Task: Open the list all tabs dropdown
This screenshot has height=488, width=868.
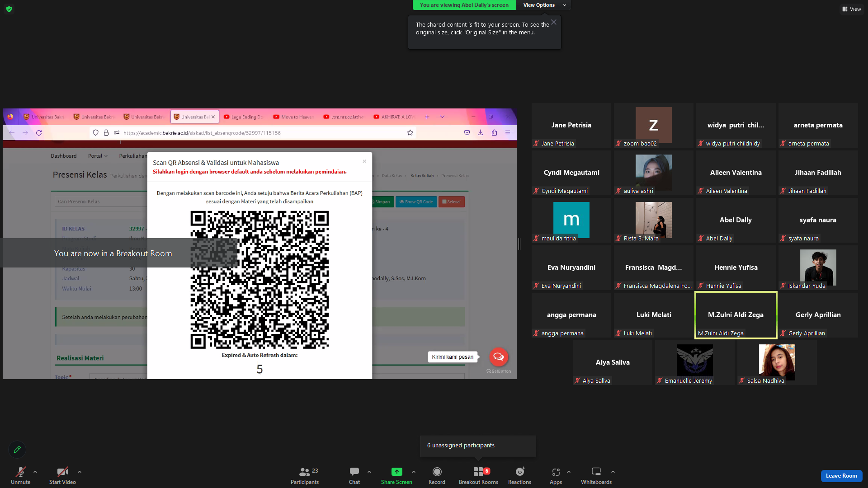Action: tap(442, 117)
